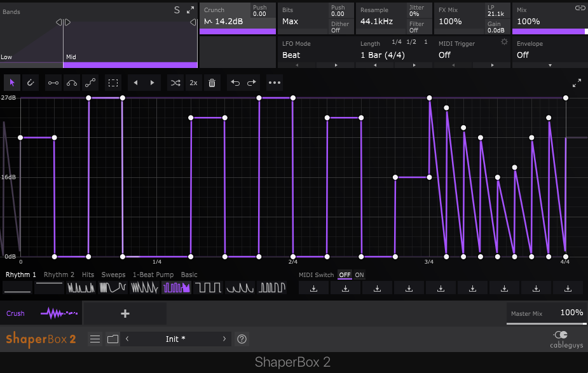Switch to the Rhythm 2 preset tab
This screenshot has height=373, width=588.
coord(59,275)
